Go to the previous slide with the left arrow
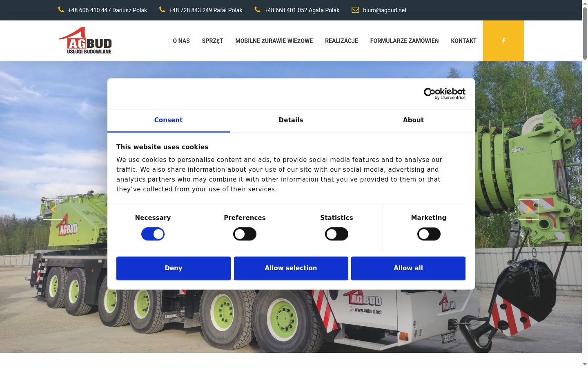 [53, 209]
